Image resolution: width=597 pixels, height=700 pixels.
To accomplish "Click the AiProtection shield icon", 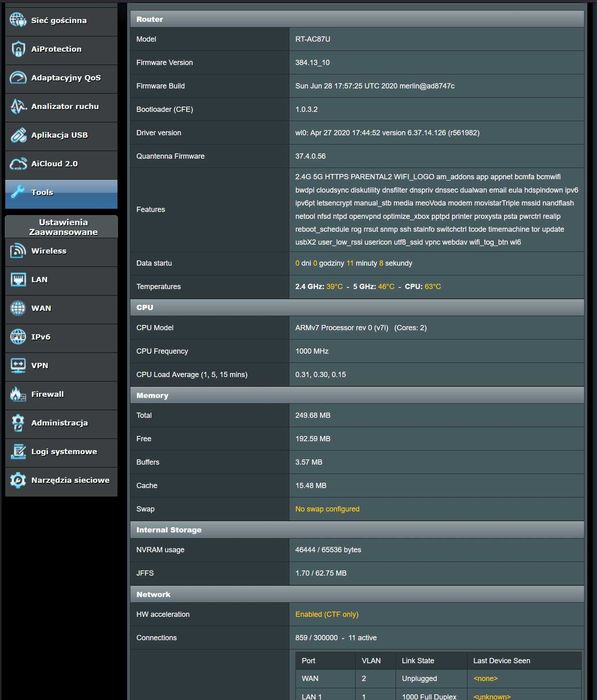I will [18, 49].
